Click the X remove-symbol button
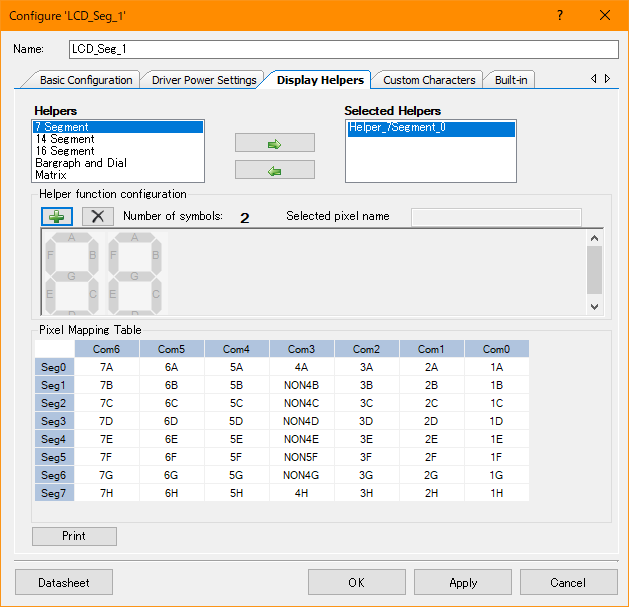This screenshot has height=607, width=629. 98,217
